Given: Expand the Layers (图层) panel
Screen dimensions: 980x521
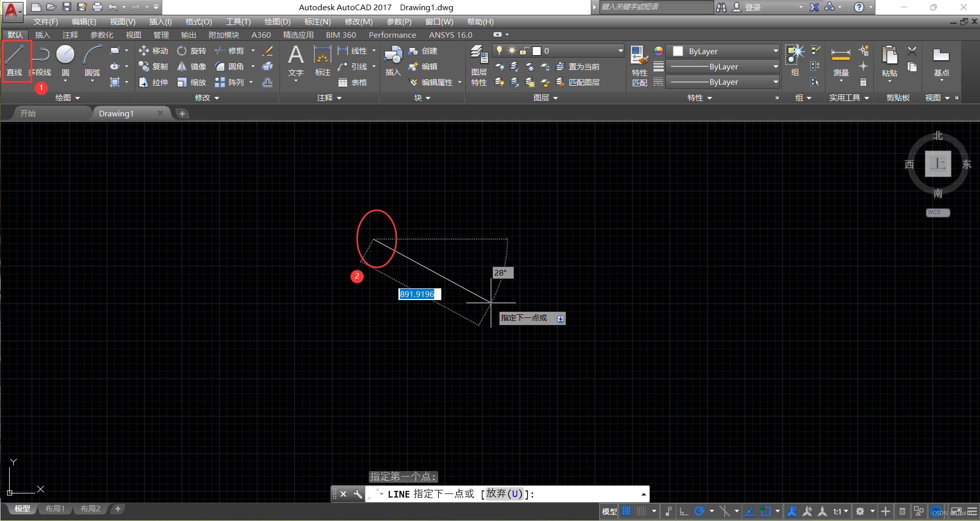Looking at the screenshot, I should (545, 97).
